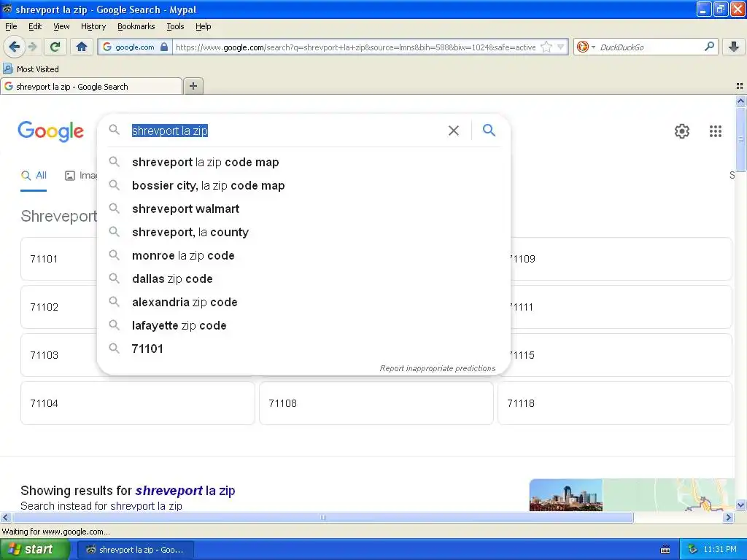Viewport: 747px width, 560px height.
Task: Reload the current page
Action: coord(55,47)
